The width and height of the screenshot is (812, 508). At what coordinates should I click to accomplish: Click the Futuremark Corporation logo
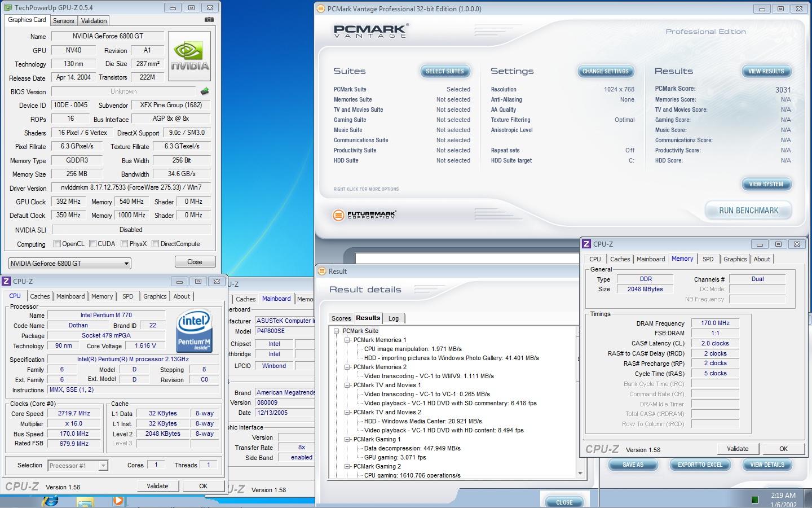pos(365,215)
